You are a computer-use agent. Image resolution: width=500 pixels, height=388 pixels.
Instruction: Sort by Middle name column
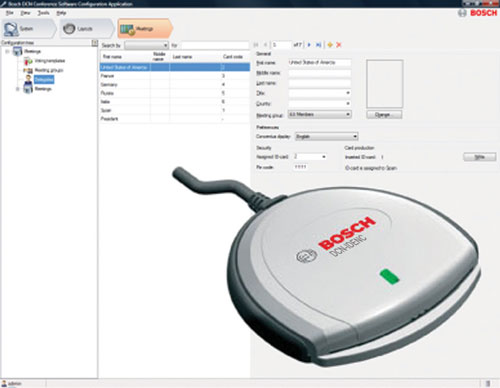click(x=160, y=56)
